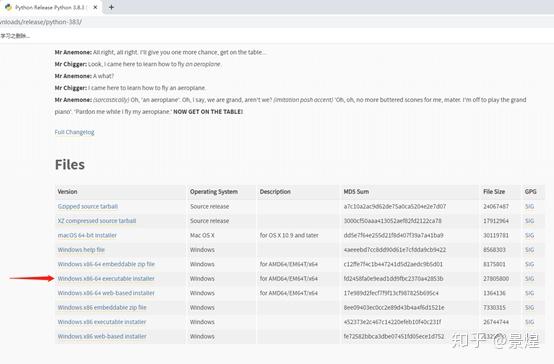Select file size 17912964 cell
Viewport: 554px width, 364px height.
[496, 221]
